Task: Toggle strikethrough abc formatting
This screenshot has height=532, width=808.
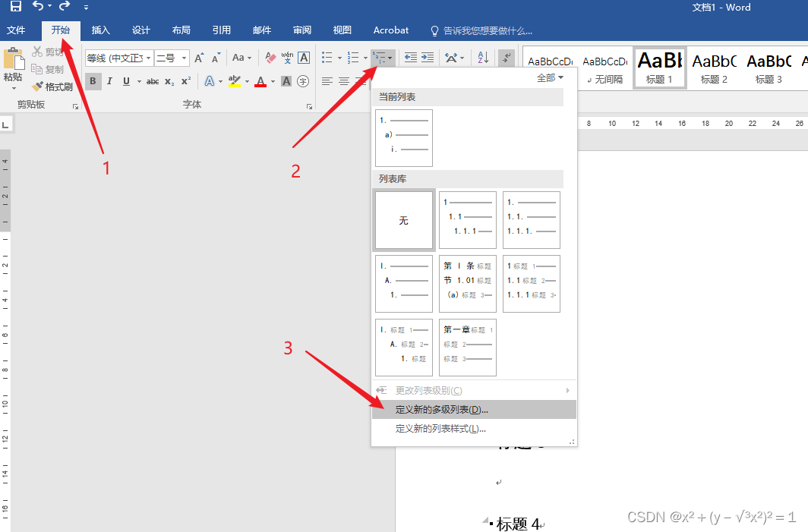Action: point(153,81)
